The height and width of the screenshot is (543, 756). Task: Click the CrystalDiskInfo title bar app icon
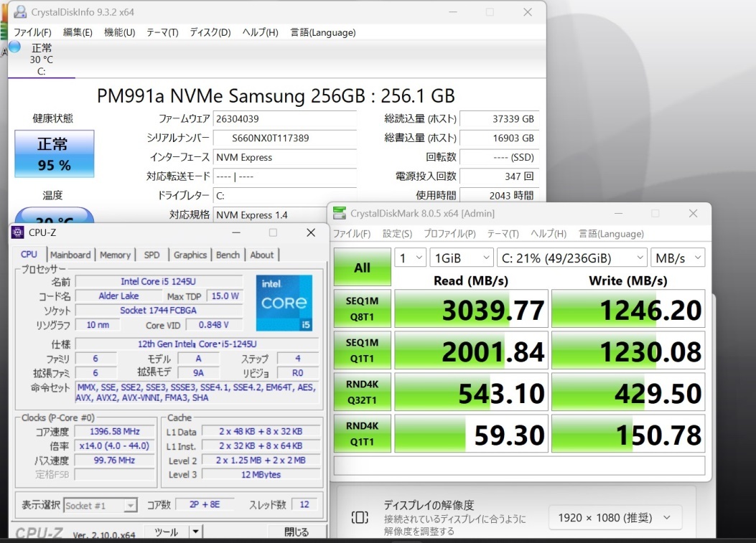tap(20, 12)
